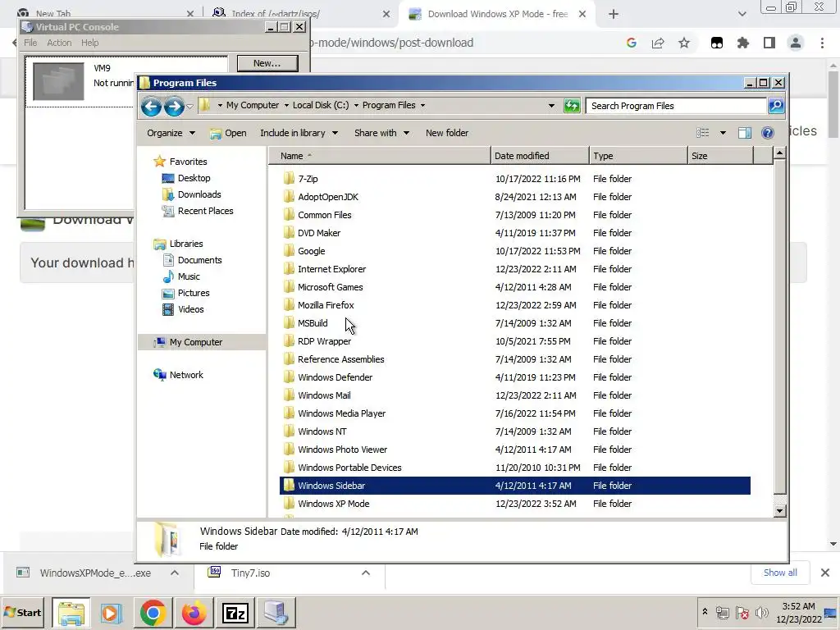
Task: Open Chrome profile avatar icon
Action: [796, 43]
